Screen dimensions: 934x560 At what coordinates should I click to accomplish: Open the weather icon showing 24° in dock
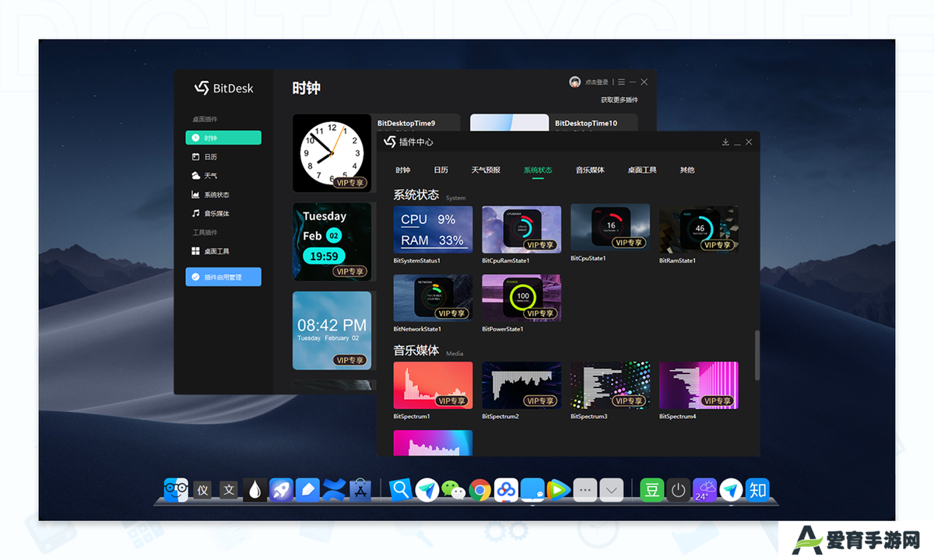pos(705,490)
